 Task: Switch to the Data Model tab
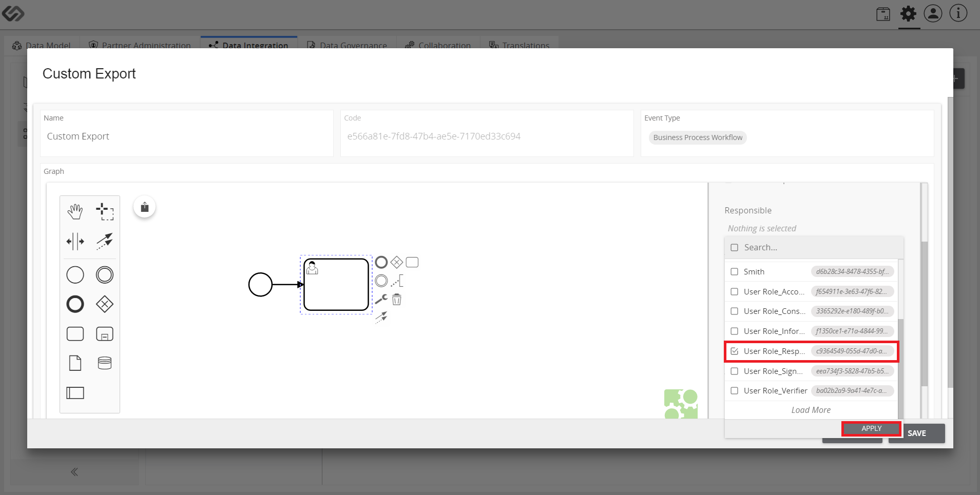(x=42, y=45)
